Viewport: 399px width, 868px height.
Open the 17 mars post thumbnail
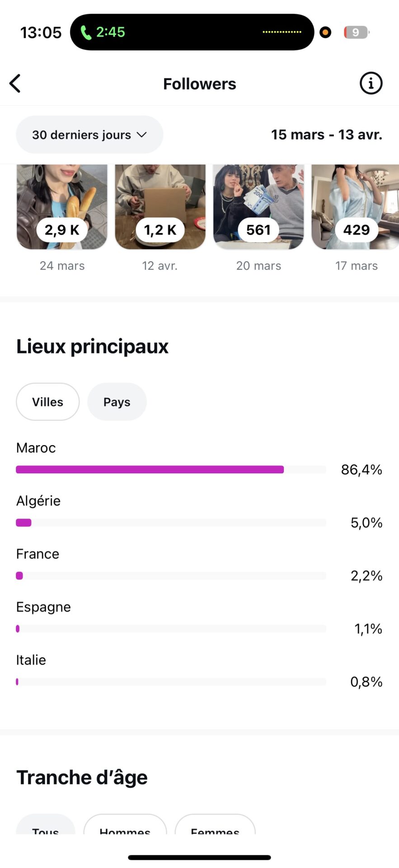356,207
